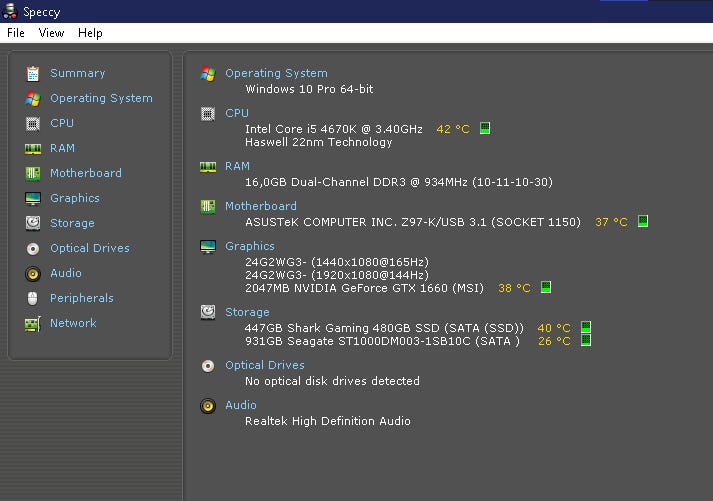This screenshot has width=713, height=501.
Task: Click the RAM stick icon in sidebar
Action: [x=33, y=148]
